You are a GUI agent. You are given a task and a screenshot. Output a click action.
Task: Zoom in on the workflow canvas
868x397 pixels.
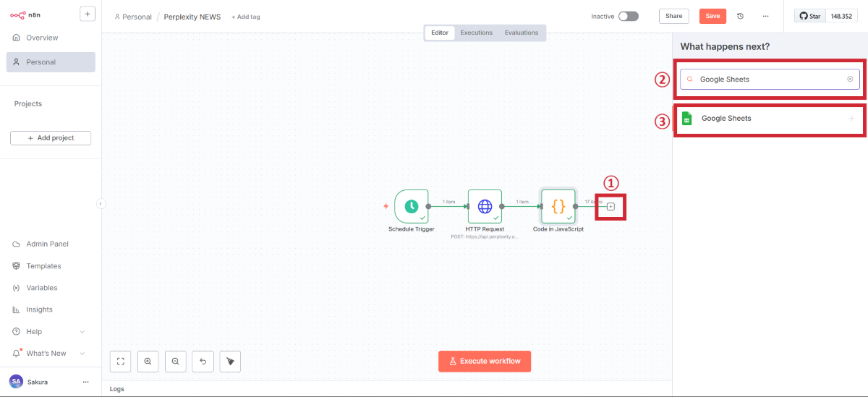(x=148, y=361)
